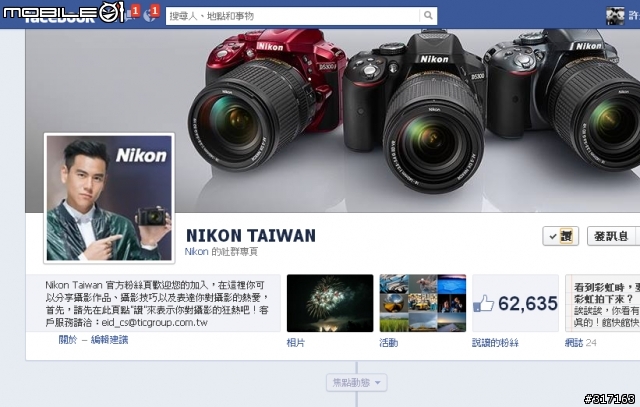This screenshot has height=407, width=640.
Task: Click the 活動 tab link
Action: 389,343
